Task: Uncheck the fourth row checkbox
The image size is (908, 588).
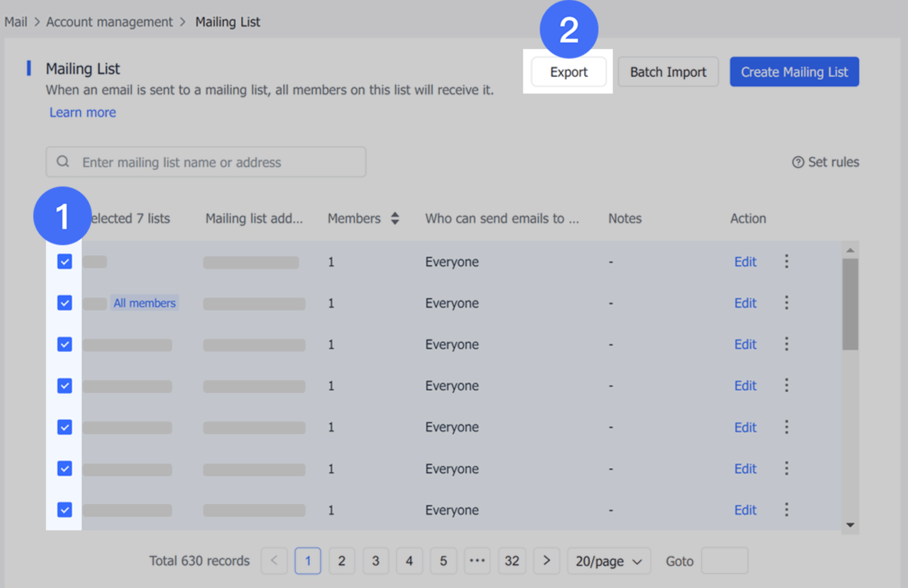Action: pos(65,386)
